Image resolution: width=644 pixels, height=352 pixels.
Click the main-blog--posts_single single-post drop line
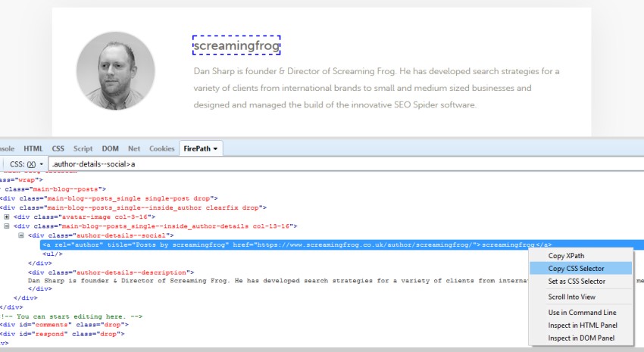[109, 198]
